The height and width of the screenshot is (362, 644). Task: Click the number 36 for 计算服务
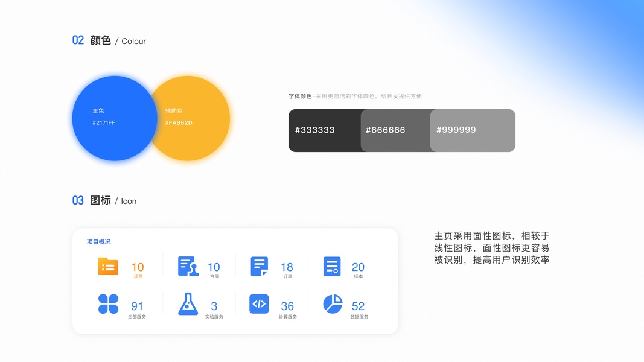tap(287, 306)
